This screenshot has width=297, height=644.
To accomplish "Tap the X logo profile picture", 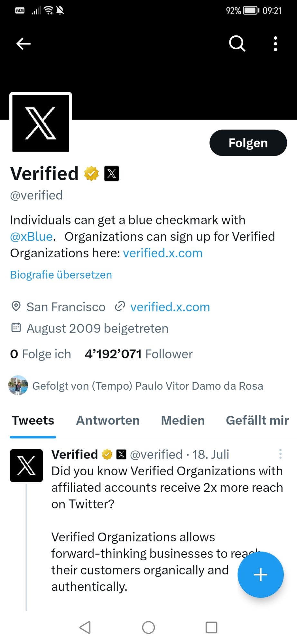I will (41, 123).
